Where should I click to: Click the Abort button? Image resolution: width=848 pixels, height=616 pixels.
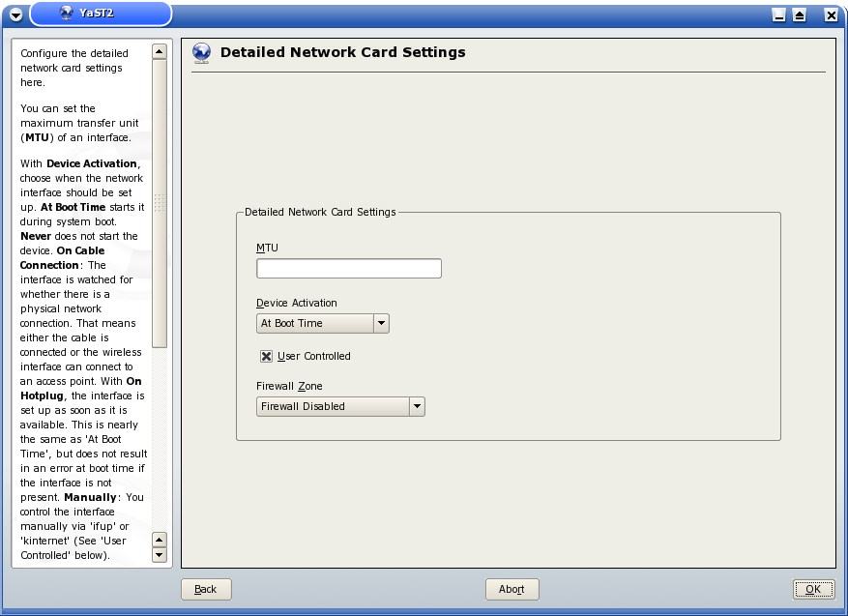[512, 589]
